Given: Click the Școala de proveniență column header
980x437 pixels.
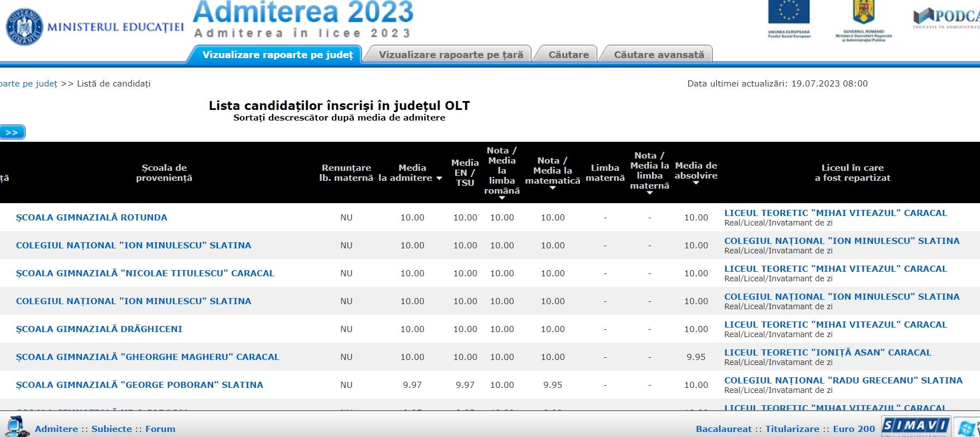Looking at the screenshot, I should 164,172.
